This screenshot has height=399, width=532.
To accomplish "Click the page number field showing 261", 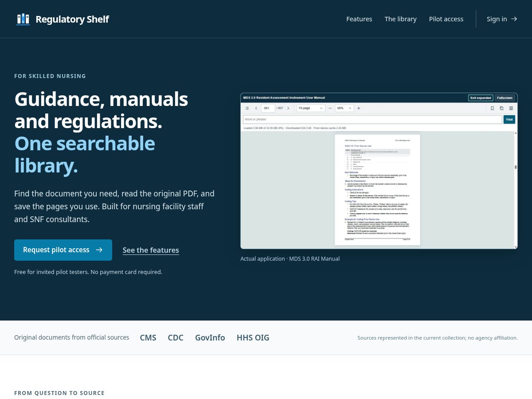I will tap(268, 108).
